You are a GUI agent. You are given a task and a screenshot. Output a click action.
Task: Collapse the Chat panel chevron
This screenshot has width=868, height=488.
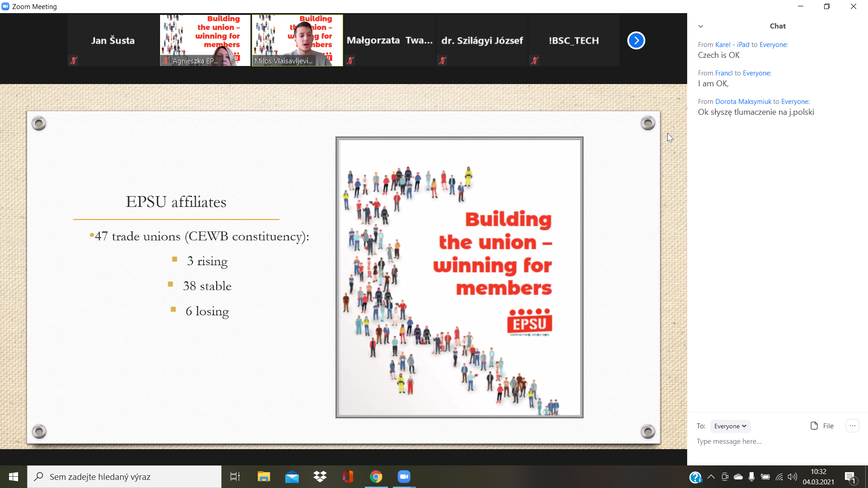701,26
